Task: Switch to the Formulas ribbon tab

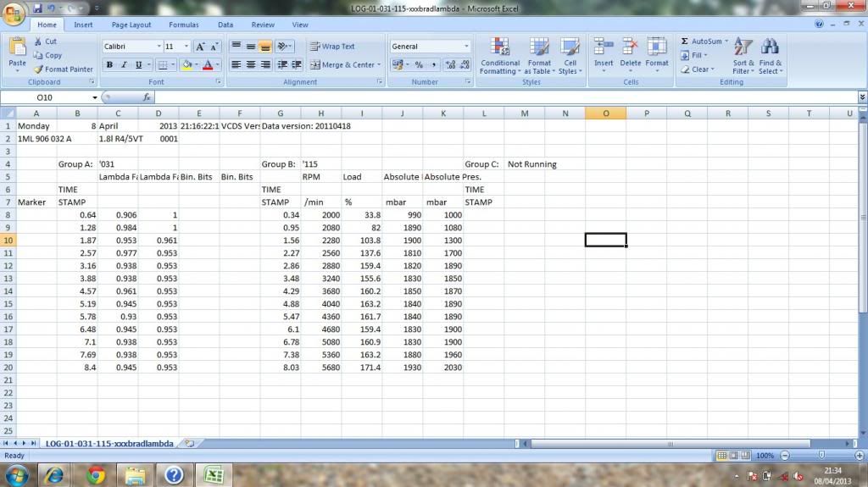Action: [x=184, y=25]
